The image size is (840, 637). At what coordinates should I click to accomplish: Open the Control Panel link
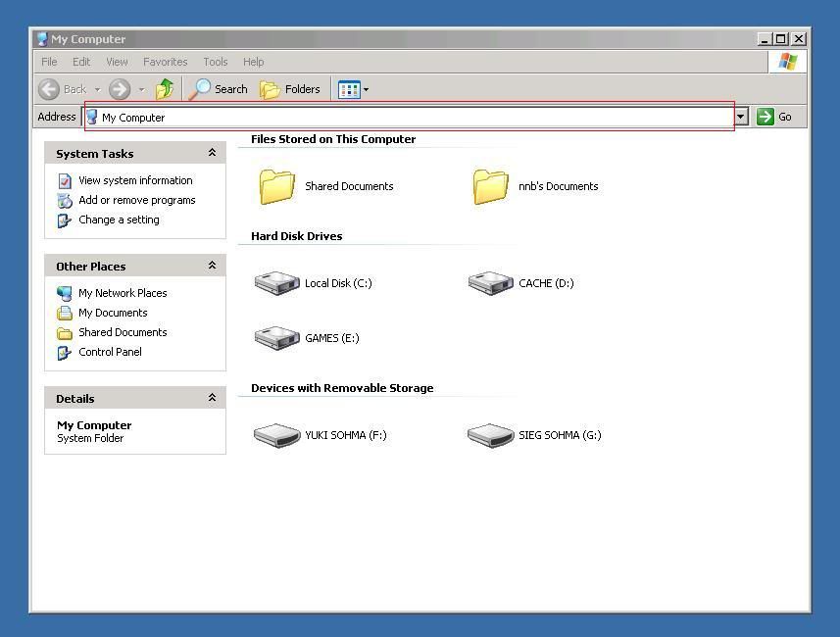[111, 352]
